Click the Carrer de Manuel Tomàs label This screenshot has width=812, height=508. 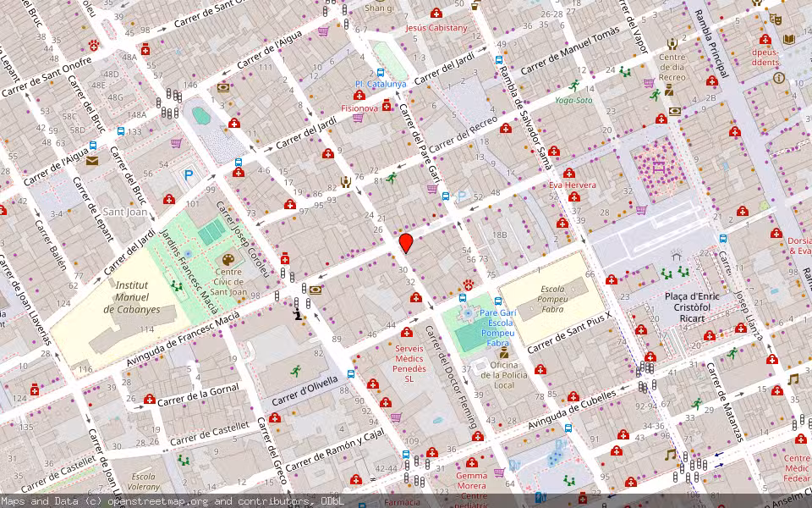click(x=570, y=50)
